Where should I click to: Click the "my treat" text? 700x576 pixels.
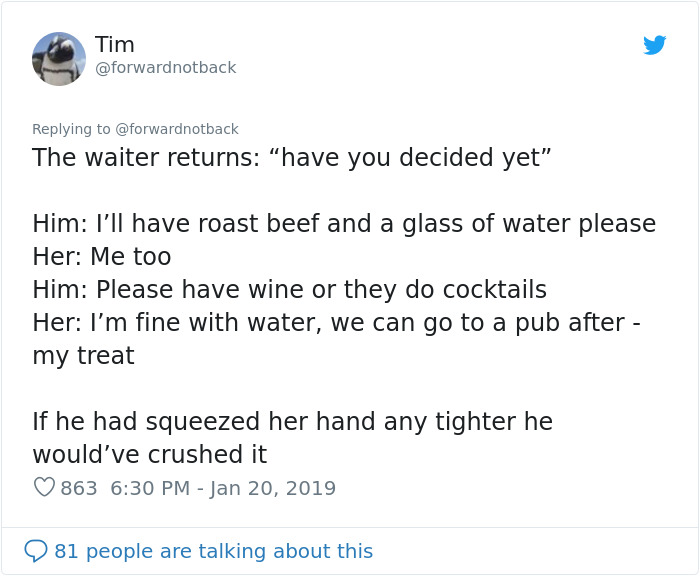point(83,356)
